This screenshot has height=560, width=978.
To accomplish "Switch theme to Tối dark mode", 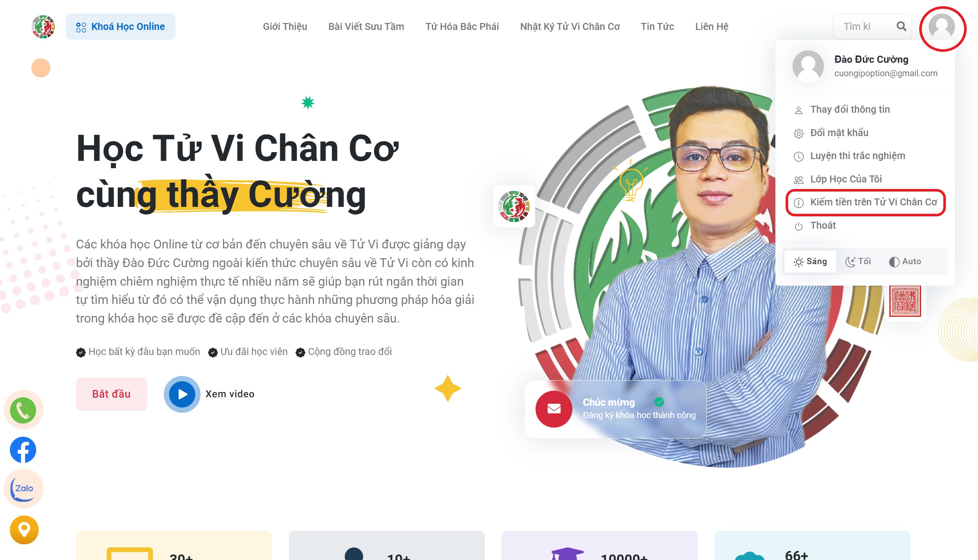I will tap(858, 262).
